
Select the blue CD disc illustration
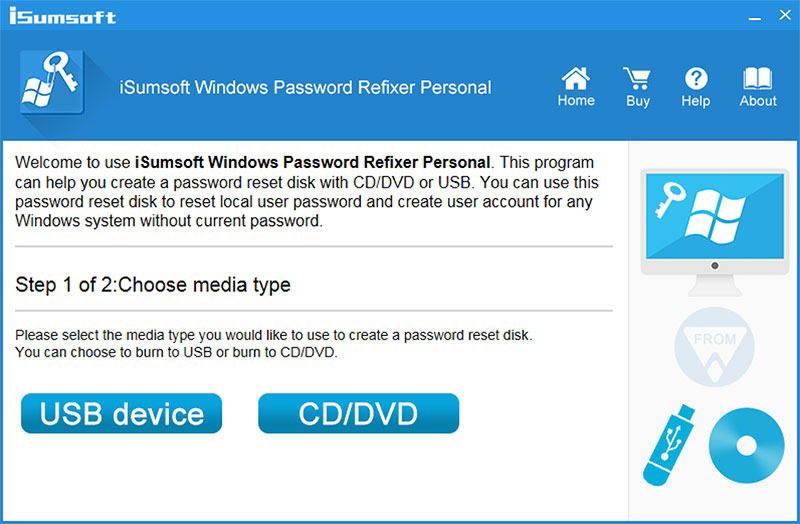coord(746,445)
